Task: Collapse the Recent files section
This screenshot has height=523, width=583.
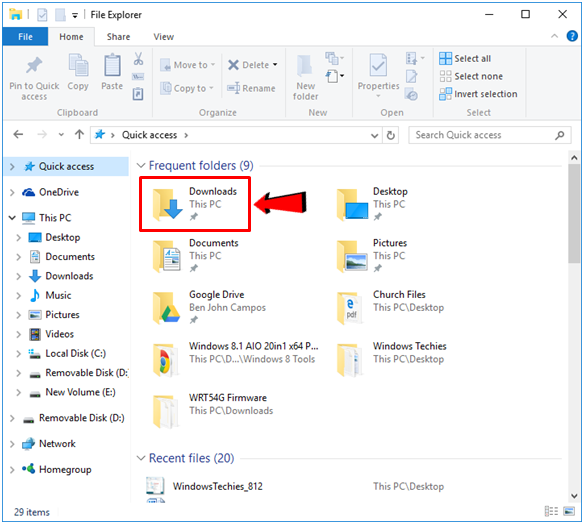Action: point(141,458)
